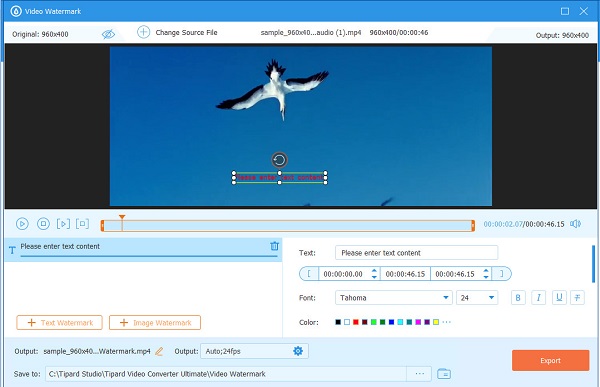Add an Image Watermark

pos(155,323)
